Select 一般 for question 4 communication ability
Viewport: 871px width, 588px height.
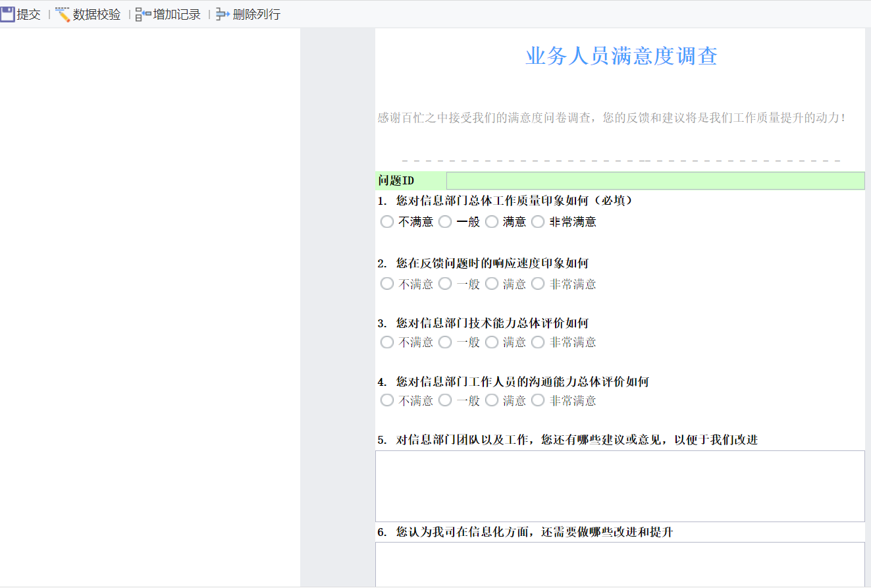(x=445, y=400)
